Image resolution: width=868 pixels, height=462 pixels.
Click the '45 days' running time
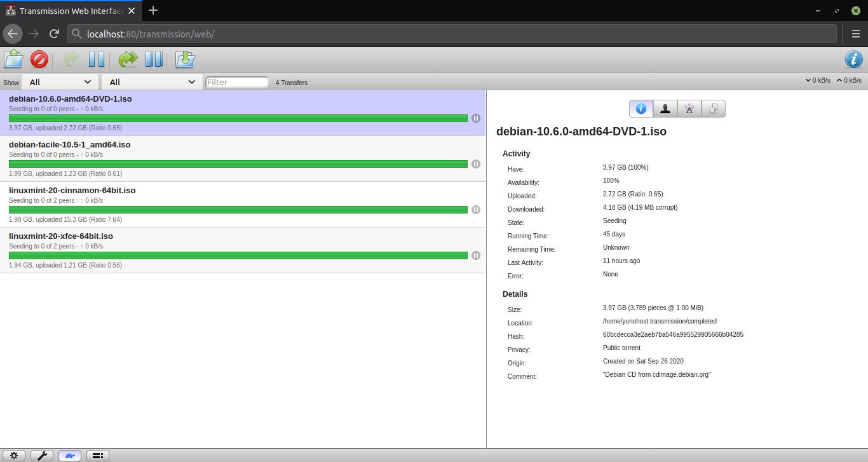click(614, 234)
